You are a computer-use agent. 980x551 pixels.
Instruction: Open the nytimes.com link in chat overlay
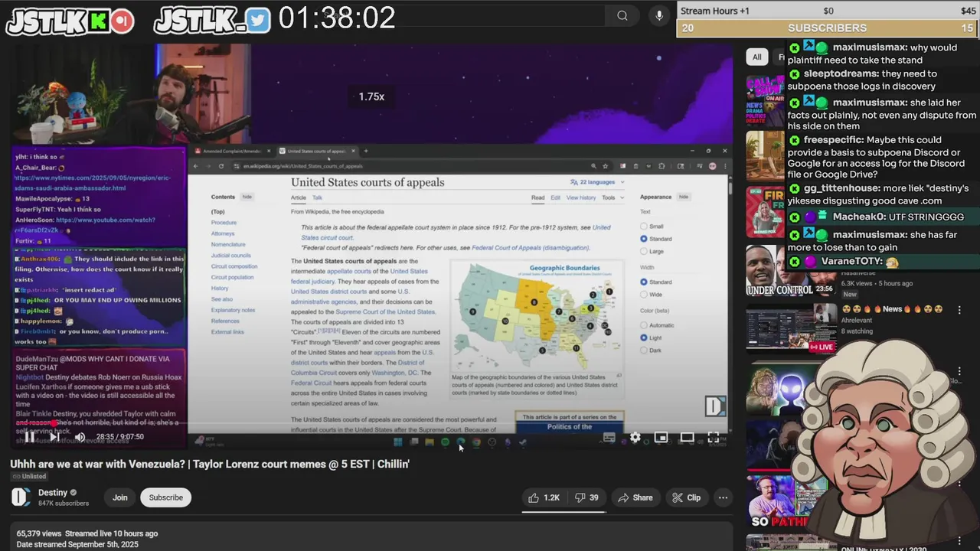pos(91,183)
